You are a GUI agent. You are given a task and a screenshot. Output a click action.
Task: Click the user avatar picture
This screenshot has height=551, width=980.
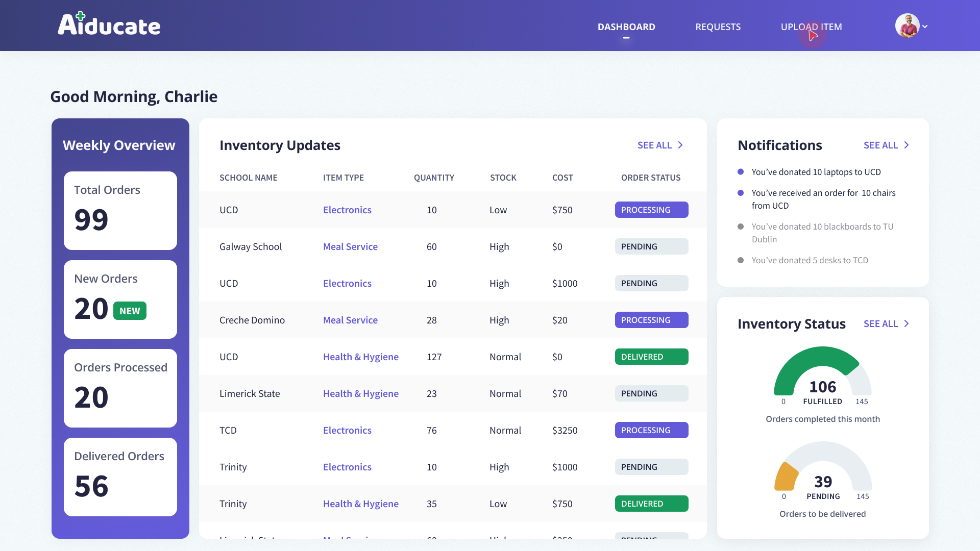[908, 26]
